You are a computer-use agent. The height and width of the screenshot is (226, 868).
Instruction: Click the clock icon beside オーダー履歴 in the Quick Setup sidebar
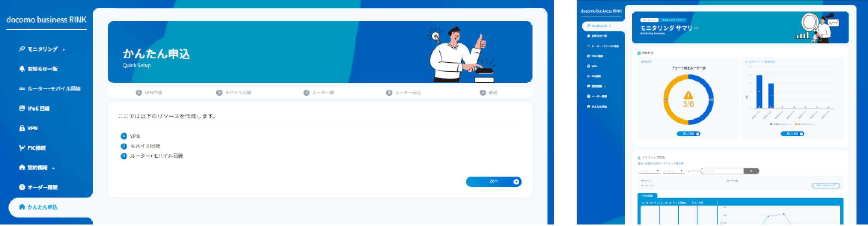(x=22, y=187)
